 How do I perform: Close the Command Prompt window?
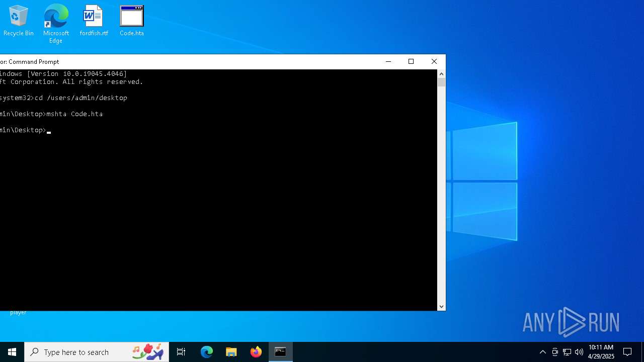434,61
